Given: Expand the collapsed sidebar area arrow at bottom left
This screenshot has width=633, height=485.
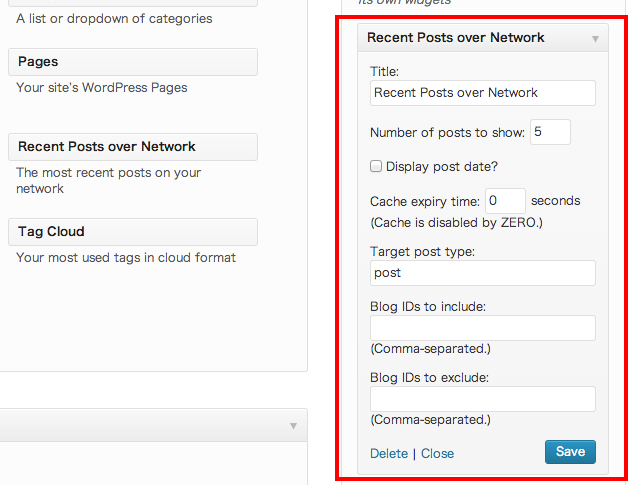Looking at the screenshot, I should pyautogui.click(x=293, y=426).
